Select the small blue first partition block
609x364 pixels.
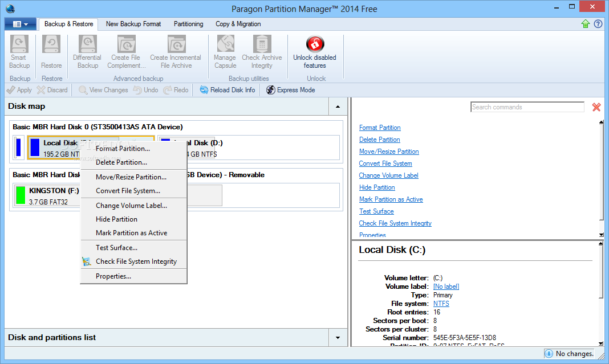coord(18,148)
